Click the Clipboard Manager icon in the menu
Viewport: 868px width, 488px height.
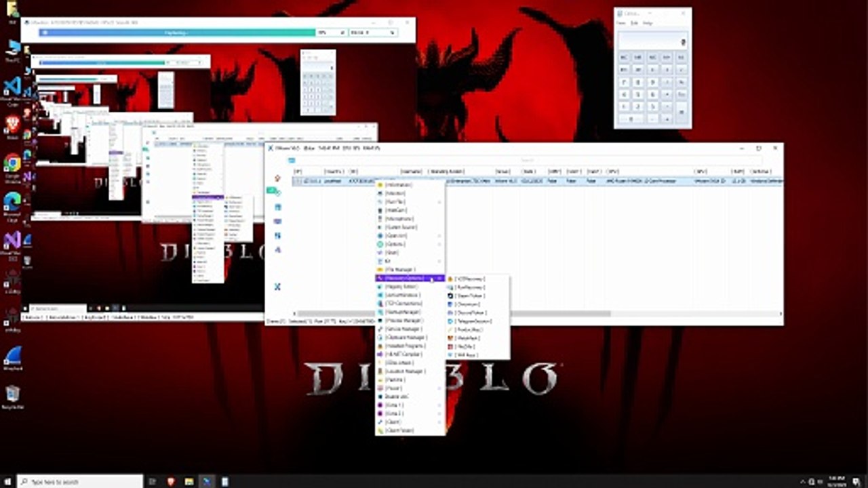click(380, 338)
